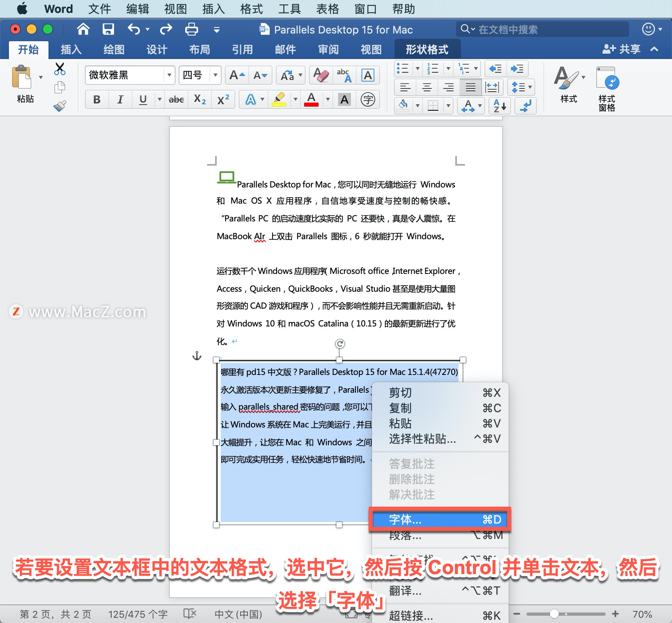The width and height of the screenshot is (672, 623).
Task: Click the word count 125/475 个字
Action: point(138,615)
